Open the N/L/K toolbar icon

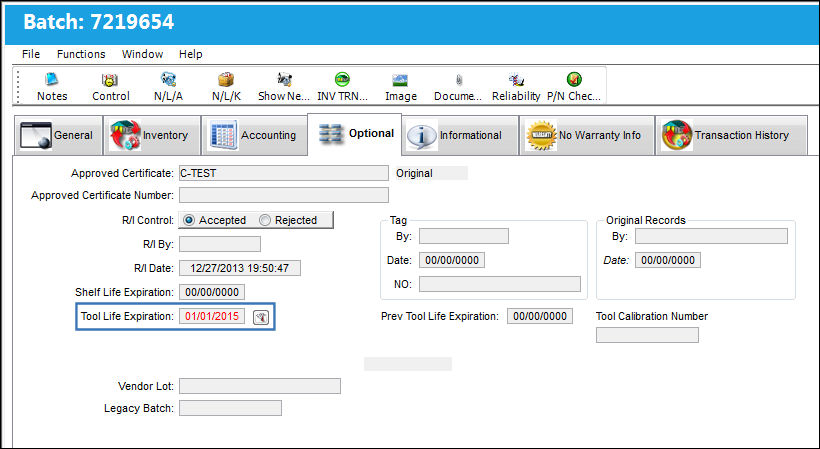point(226,87)
